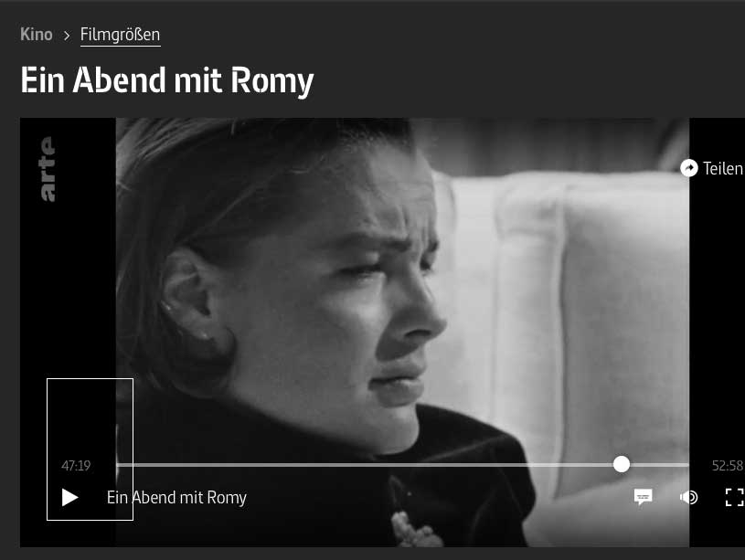This screenshot has height=560, width=745.
Task: Click the page heading Ein Abend mit Romy
Action: [167, 80]
